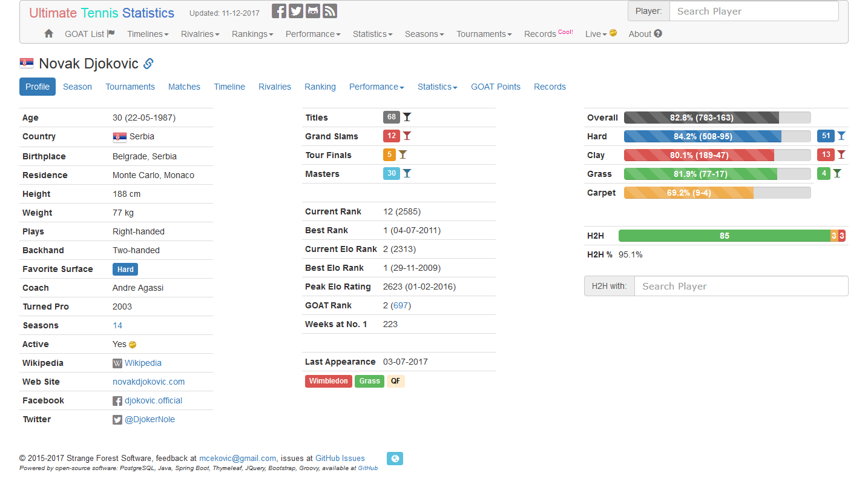
Task: Click the Hard favorite surface badge
Action: [x=125, y=270]
